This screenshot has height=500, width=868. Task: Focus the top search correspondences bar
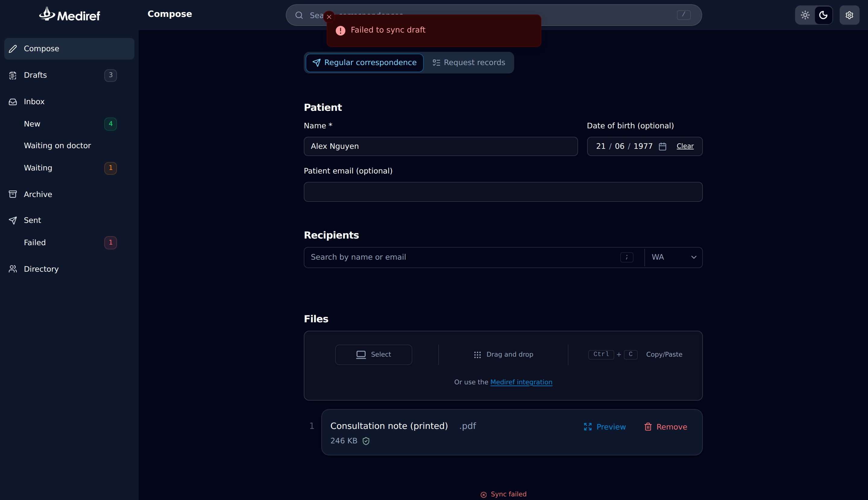pyautogui.click(x=493, y=15)
